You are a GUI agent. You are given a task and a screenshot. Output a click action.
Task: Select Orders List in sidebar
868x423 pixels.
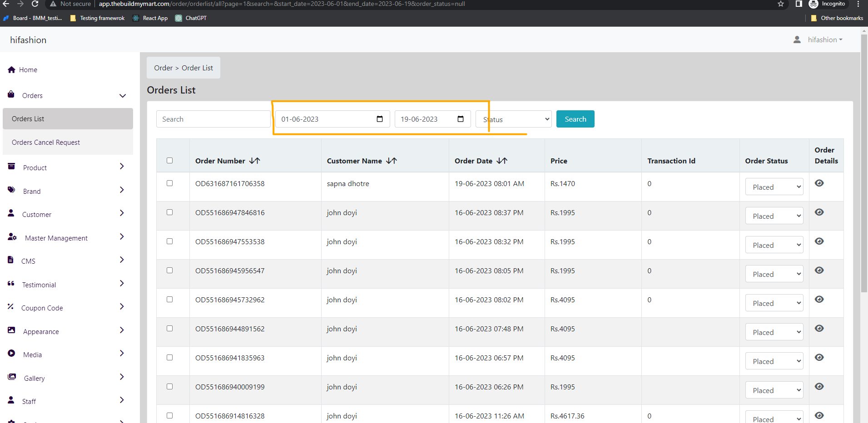(68, 119)
